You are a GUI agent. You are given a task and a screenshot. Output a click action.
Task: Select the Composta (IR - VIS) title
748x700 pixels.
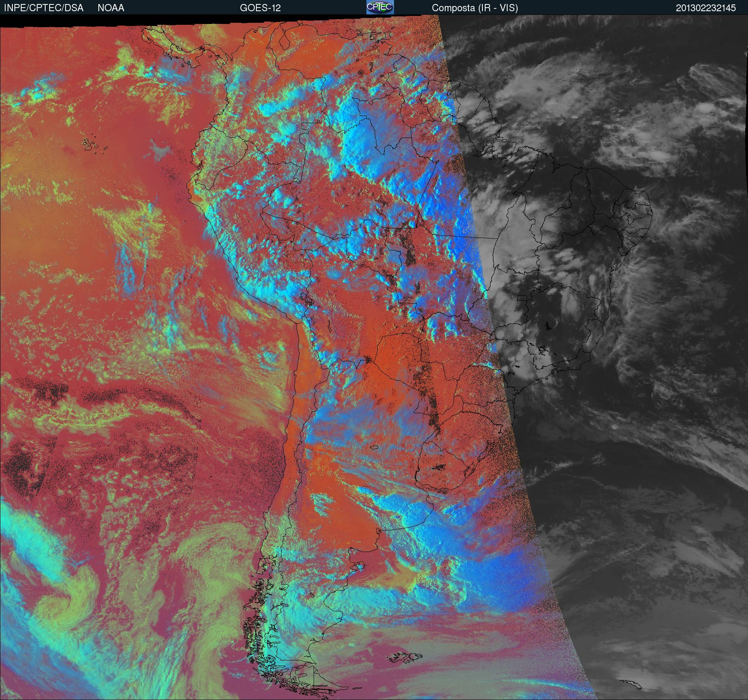click(x=475, y=8)
